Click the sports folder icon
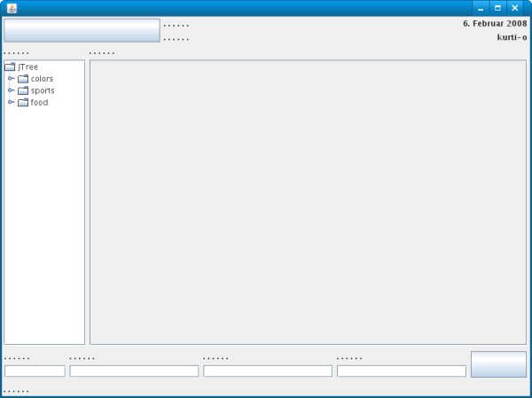The width and height of the screenshot is (532, 398). (23, 90)
